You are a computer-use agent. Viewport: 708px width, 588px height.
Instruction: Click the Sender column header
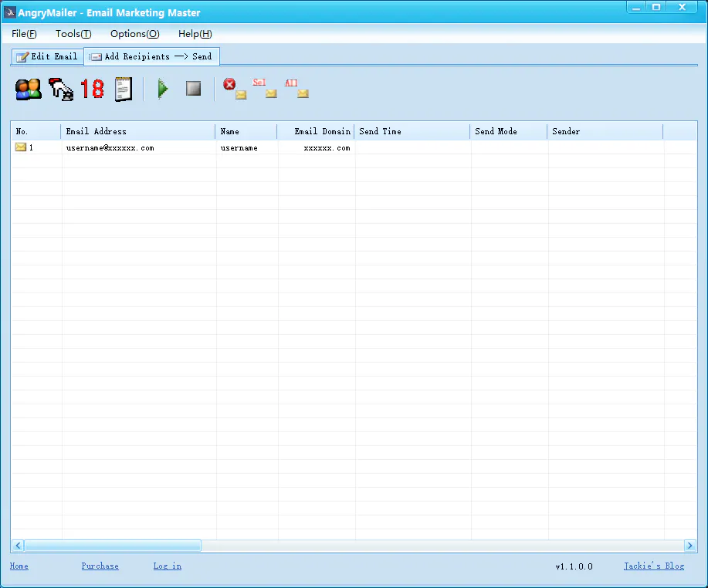605,131
